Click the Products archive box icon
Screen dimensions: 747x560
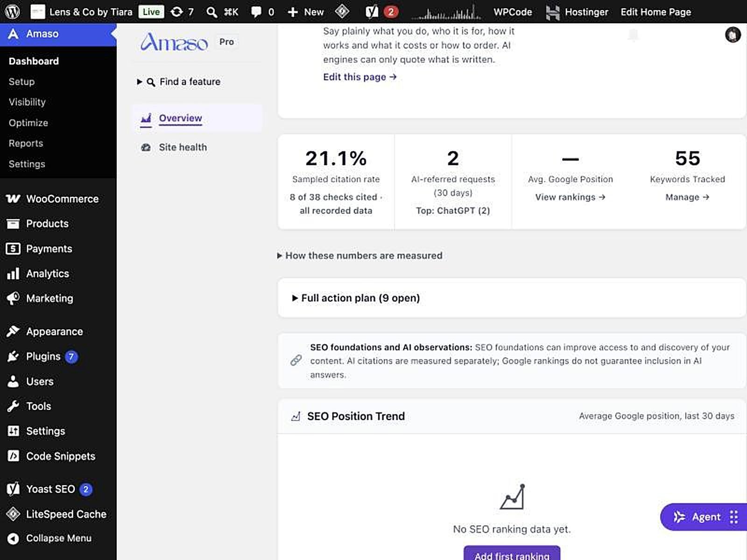click(x=13, y=224)
